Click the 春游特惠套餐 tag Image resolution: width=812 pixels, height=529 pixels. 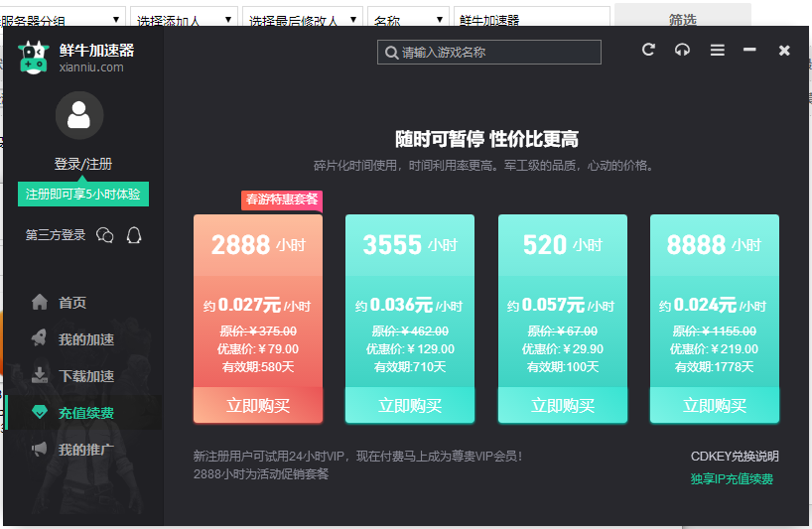point(282,199)
